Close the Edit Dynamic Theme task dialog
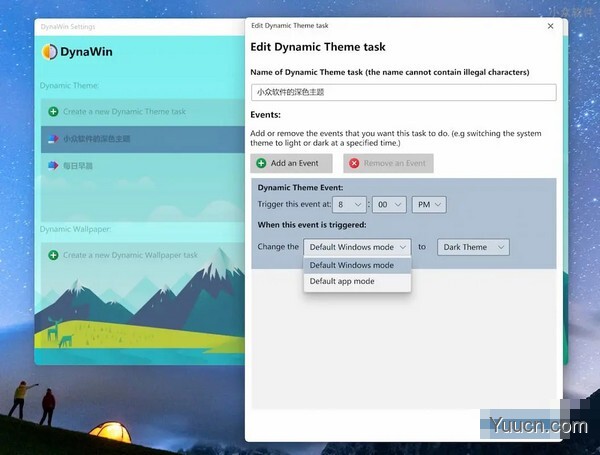Image resolution: width=600 pixels, height=455 pixels. pos(550,26)
